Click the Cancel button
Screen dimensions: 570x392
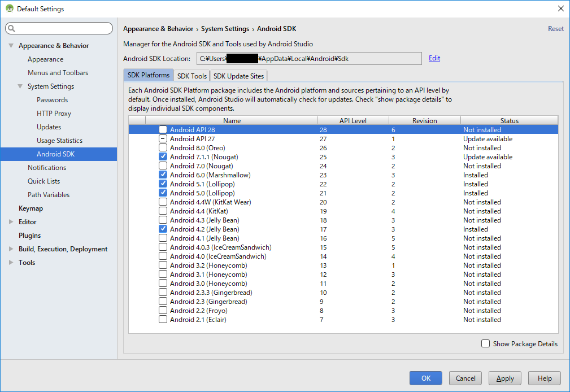(x=465, y=378)
